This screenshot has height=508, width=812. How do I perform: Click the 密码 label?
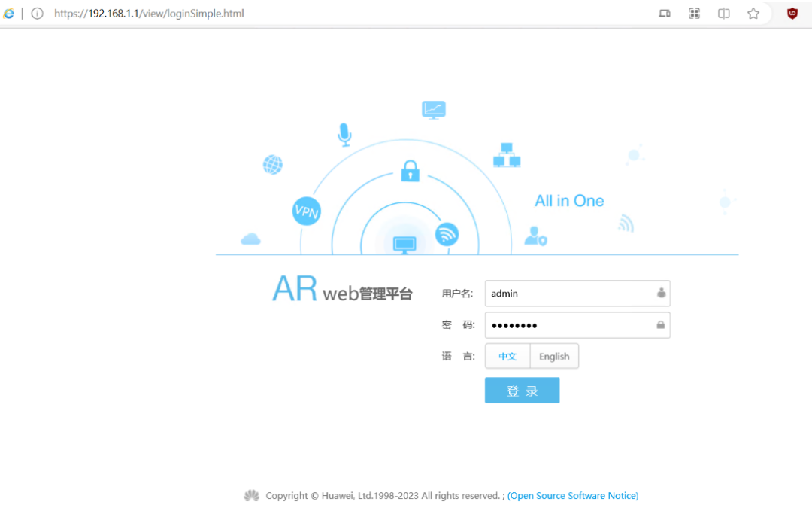point(458,325)
